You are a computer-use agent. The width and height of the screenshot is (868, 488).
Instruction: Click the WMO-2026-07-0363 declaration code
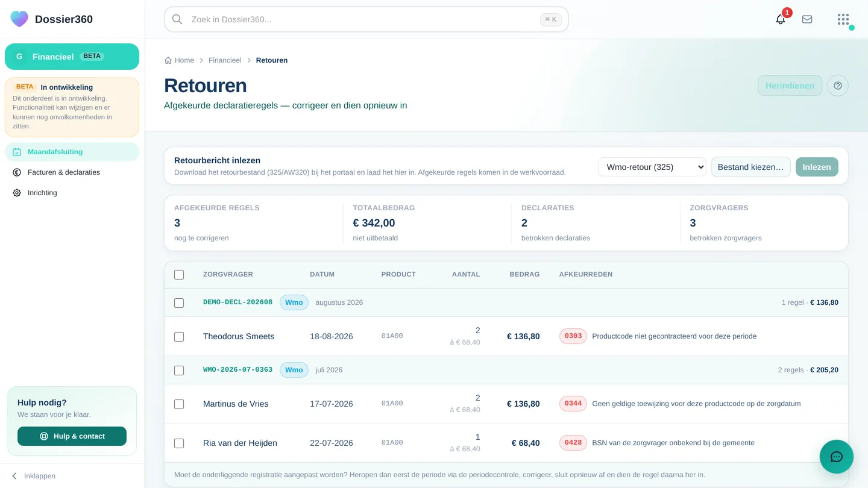(x=237, y=370)
